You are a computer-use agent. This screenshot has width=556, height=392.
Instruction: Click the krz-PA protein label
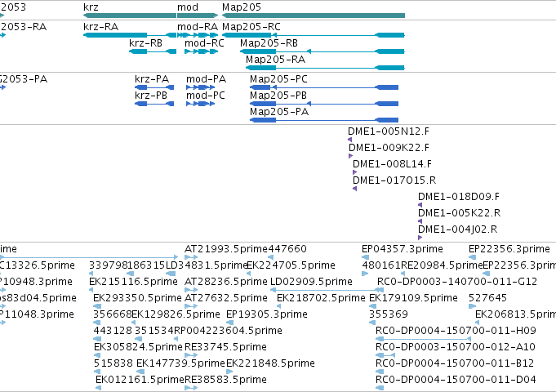152,78
